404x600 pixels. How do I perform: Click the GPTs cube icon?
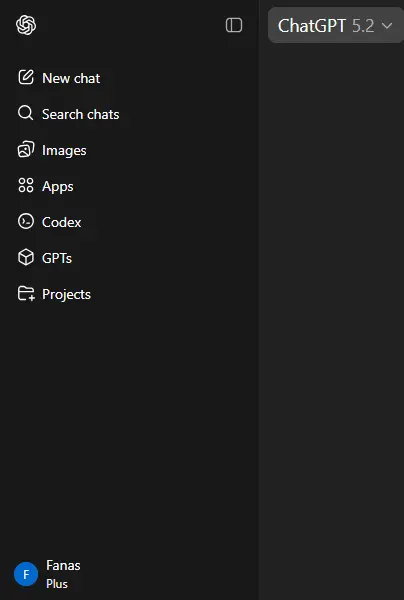[26, 258]
